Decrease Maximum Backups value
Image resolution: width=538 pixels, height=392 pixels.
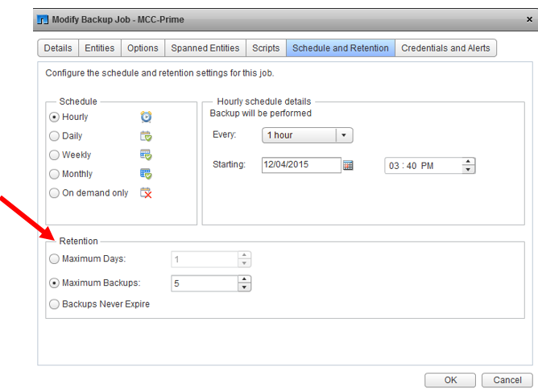point(244,287)
